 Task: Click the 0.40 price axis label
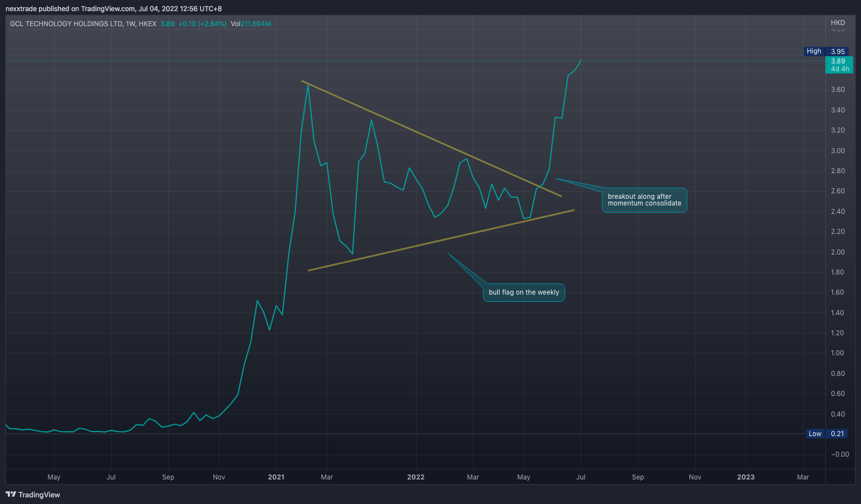coord(838,414)
